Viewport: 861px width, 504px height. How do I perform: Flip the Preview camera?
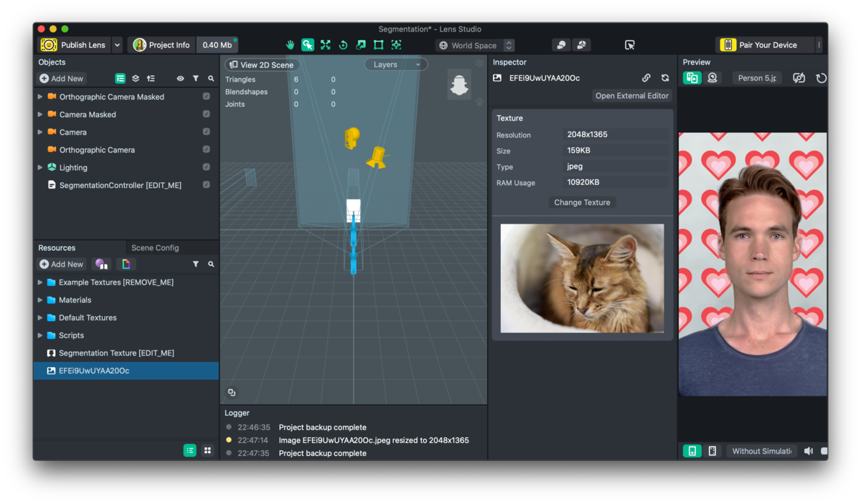[799, 78]
